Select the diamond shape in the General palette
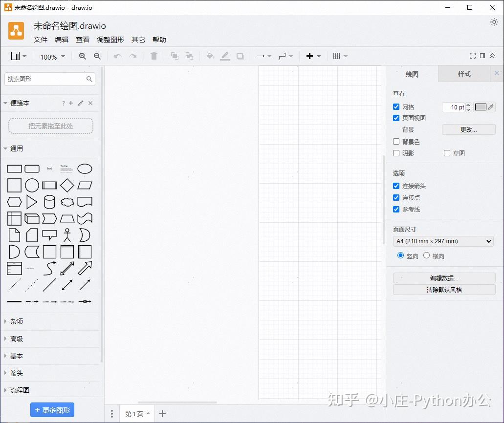This screenshot has width=504, height=423. coord(67,185)
